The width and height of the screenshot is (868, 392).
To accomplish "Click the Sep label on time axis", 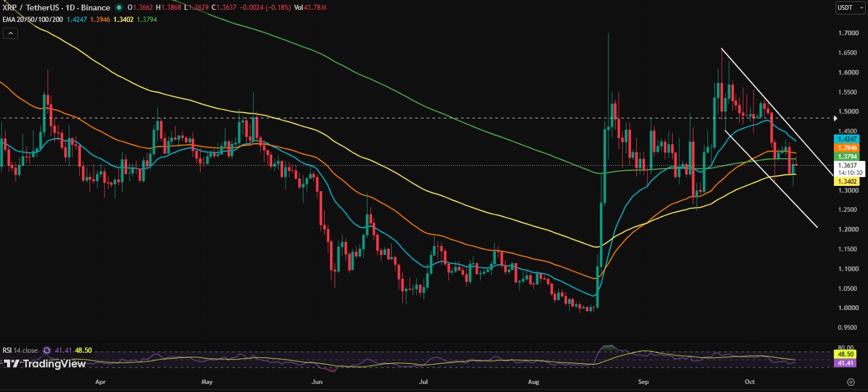I will point(642,382).
